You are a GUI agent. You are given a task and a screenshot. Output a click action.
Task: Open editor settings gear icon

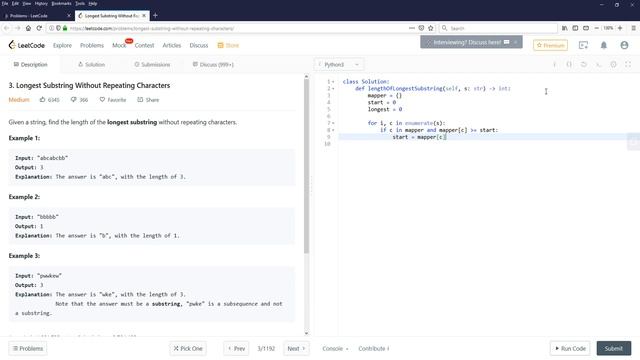pyautogui.click(x=613, y=64)
